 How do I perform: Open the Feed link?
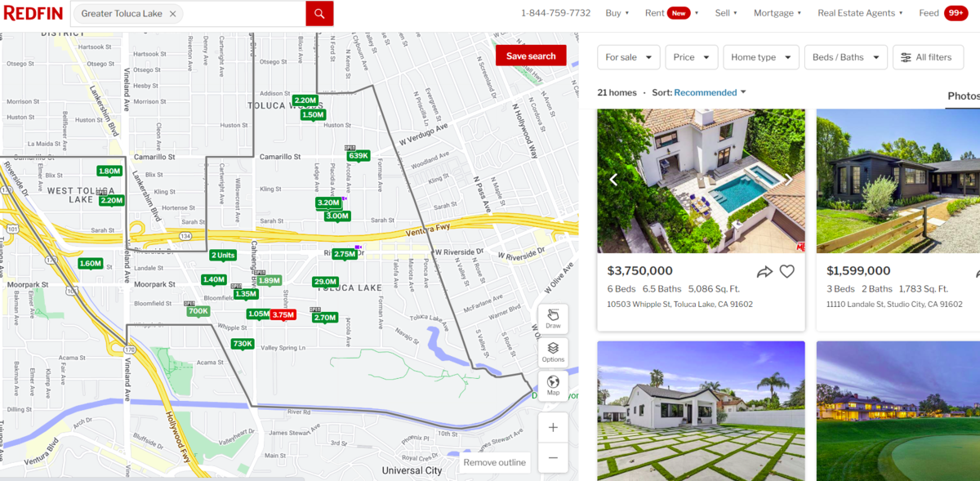tap(929, 13)
